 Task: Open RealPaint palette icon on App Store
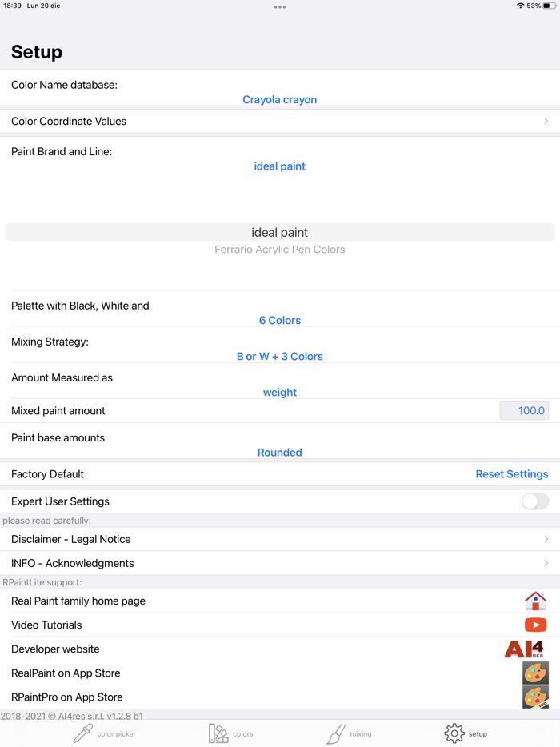535,673
